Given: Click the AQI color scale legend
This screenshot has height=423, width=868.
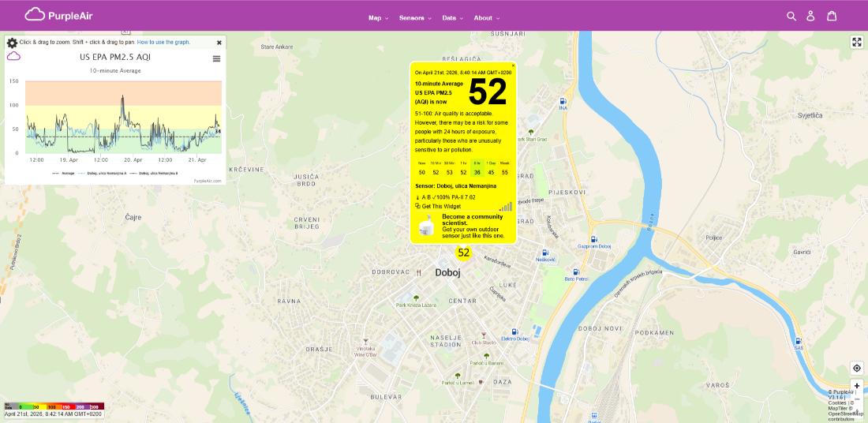Looking at the screenshot, I should coord(53,406).
